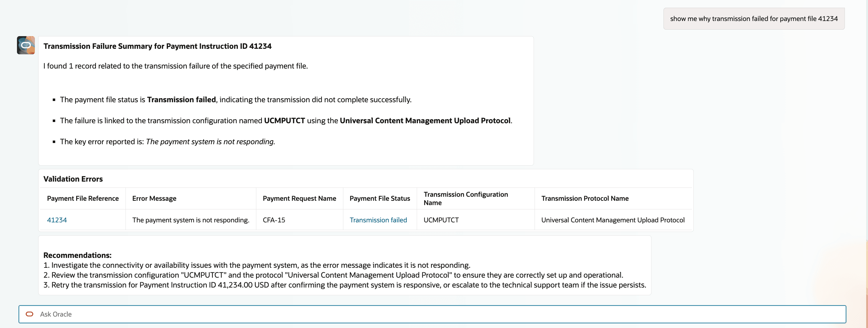Click recommendation 2 about reviewing transmission configuration
Image resolution: width=868 pixels, height=328 pixels.
pos(333,275)
